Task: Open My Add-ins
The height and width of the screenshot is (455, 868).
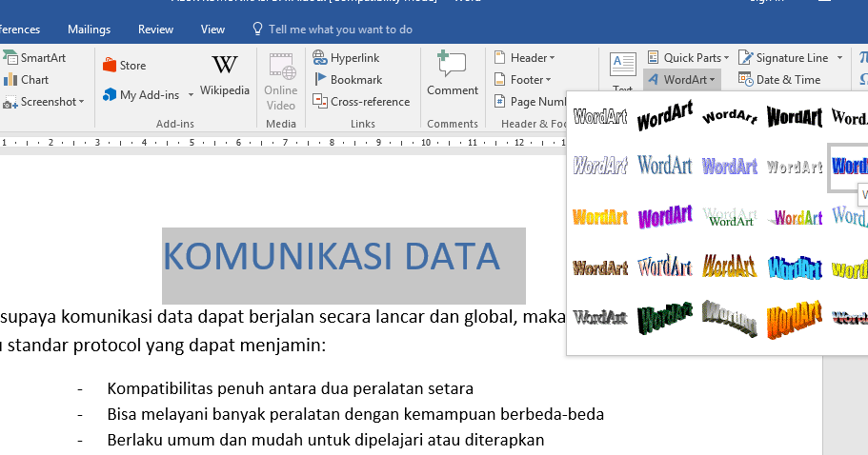Action: [142, 95]
